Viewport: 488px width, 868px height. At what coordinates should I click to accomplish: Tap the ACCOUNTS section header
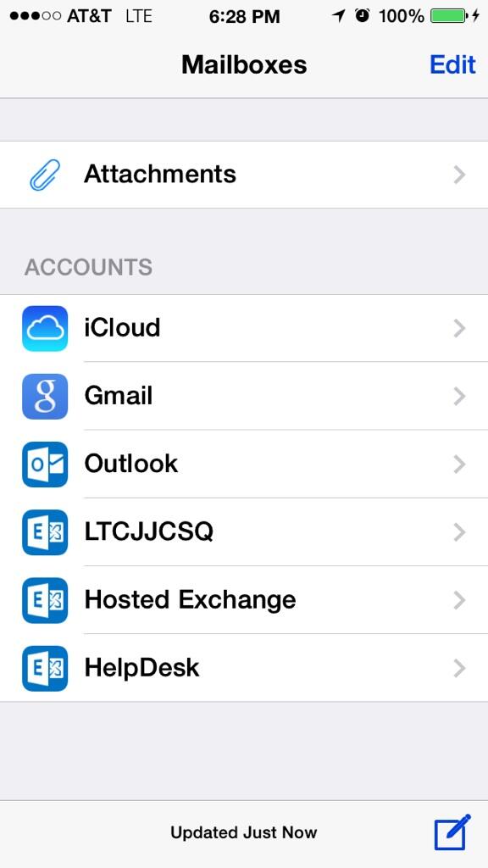tap(88, 267)
